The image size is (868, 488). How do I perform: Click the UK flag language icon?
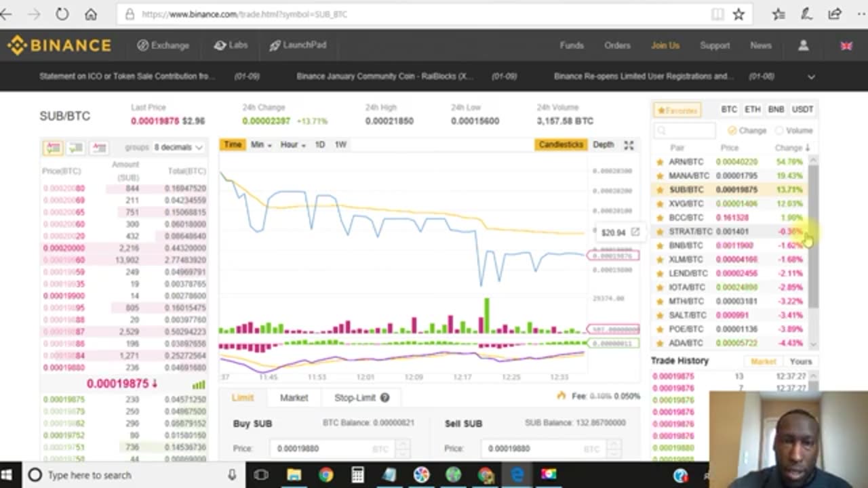click(x=846, y=45)
